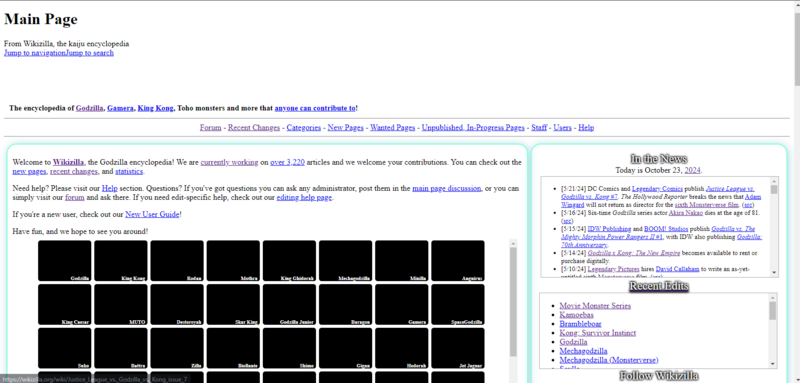Click the Jump to search link
This screenshot has width=800, height=383.
tap(90, 53)
